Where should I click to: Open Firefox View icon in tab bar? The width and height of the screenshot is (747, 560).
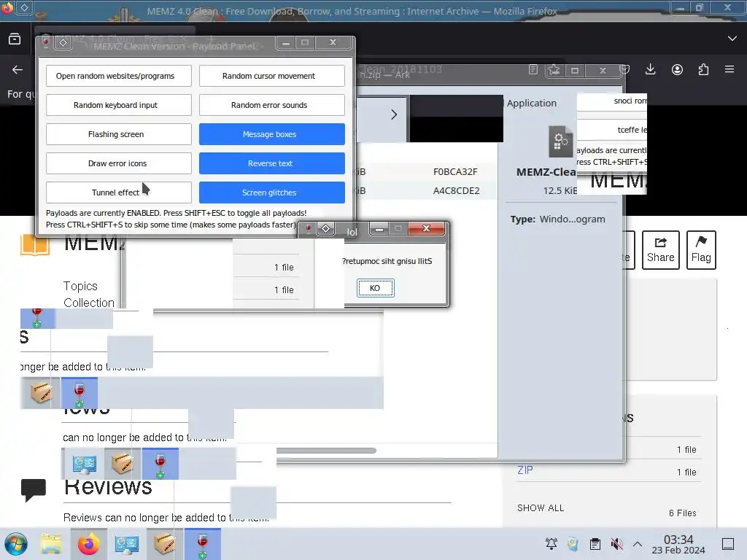[15, 39]
